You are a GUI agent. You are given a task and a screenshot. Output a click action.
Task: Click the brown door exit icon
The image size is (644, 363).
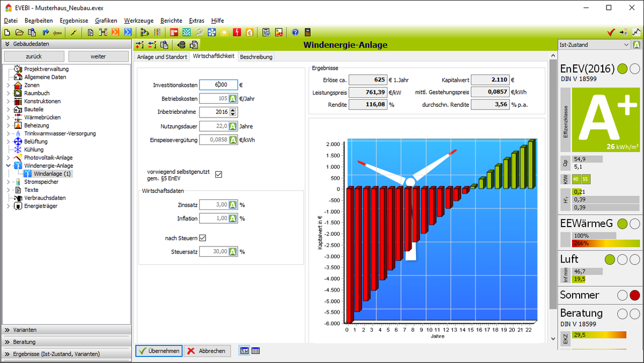[x=308, y=32]
